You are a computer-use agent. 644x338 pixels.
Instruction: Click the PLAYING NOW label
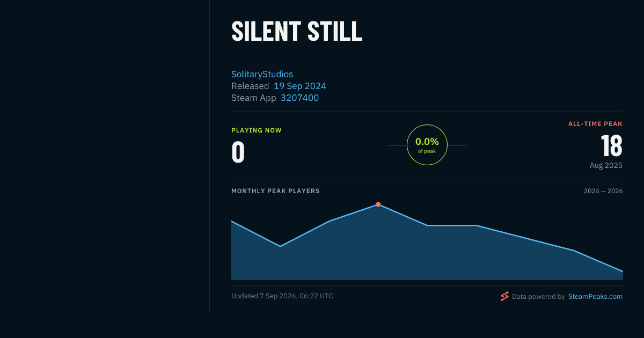257,130
